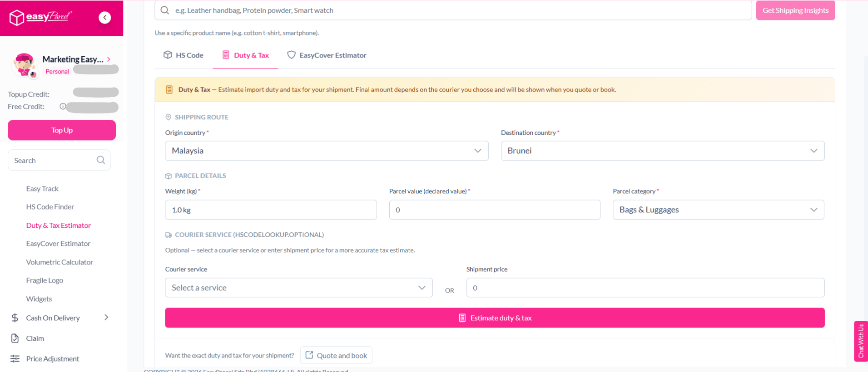Open the Origin country dropdown
Viewport: 868px width, 372px height.
click(327, 151)
